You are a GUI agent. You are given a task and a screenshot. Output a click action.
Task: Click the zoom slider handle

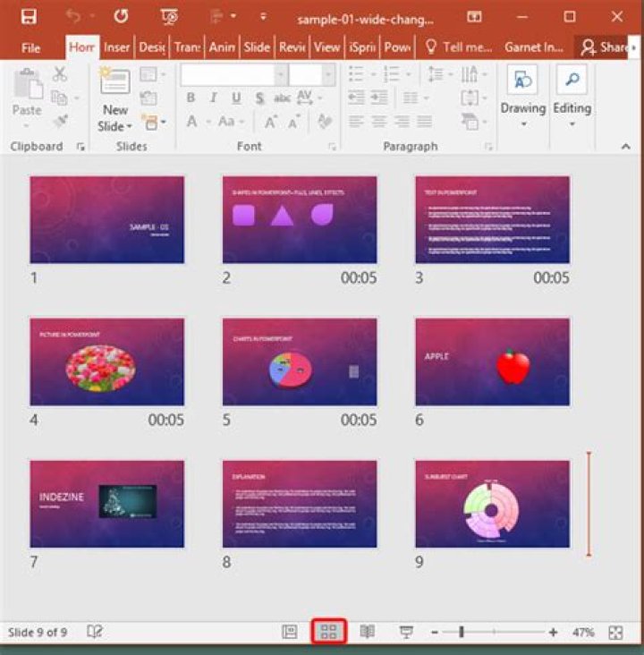tap(462, 632)
